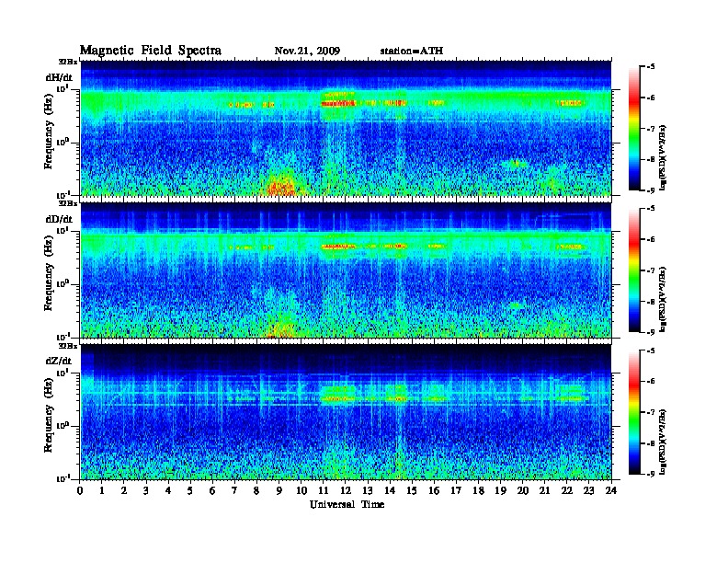Click hour tick label '3' on time axis

(146, 490)
